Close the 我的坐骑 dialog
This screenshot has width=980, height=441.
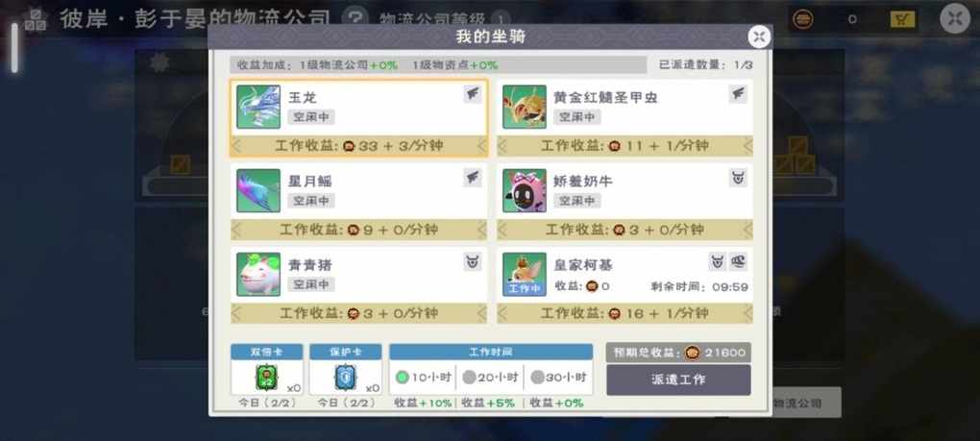(x=759, y=37)
